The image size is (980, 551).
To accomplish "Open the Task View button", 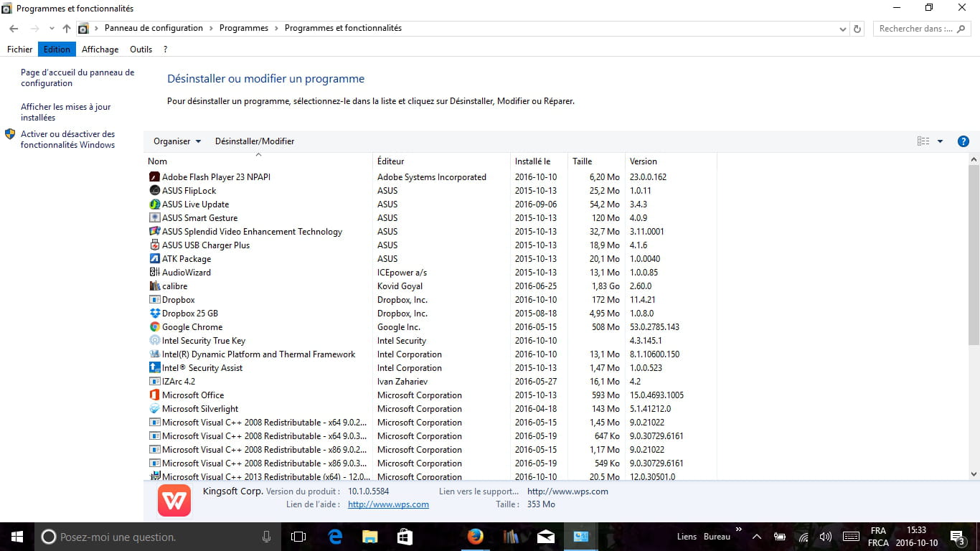I will [x=298, y=537].
